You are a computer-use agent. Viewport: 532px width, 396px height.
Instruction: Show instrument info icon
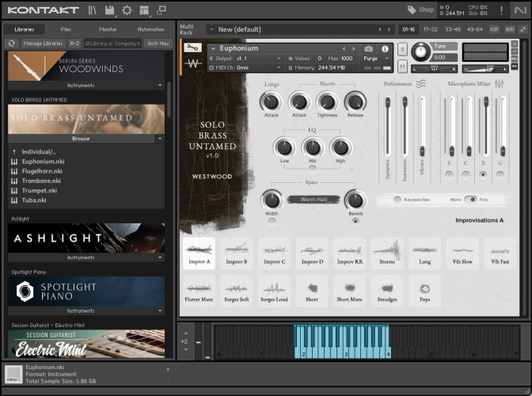coord(386,49)
